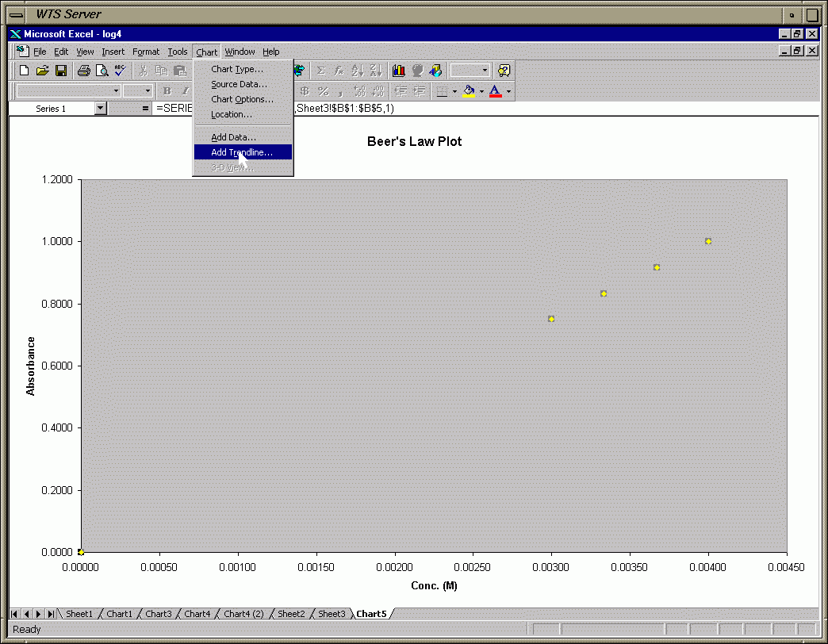Switch to the Sheet3 tab

(x=332, y=614)
